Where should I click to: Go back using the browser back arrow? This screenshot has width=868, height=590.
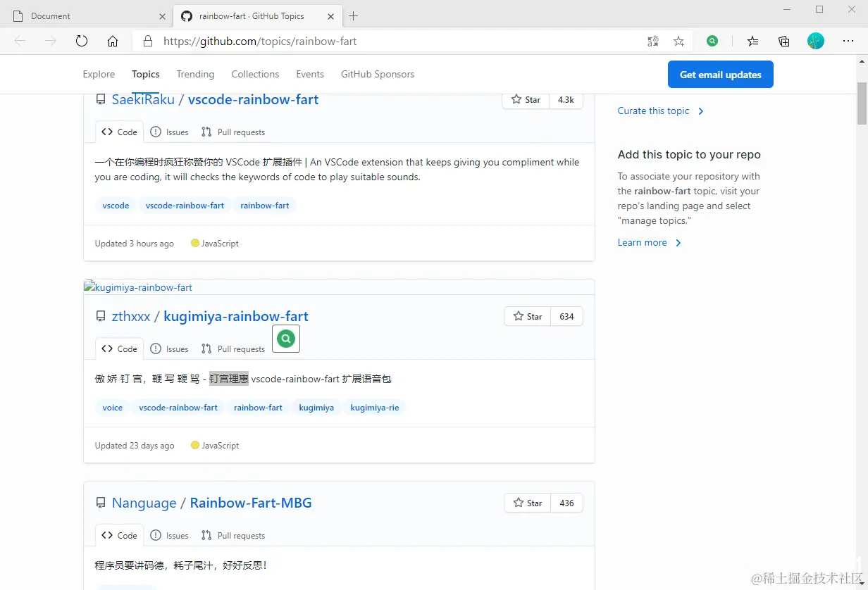[20, 41]
